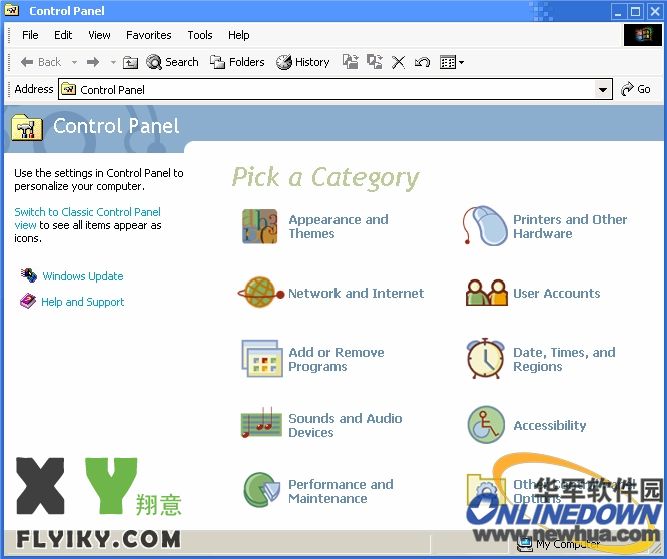Viewport: 667px width, 559px height.
Task: Click the Network and Internet globe icon
Action: [x=260, y=293]
